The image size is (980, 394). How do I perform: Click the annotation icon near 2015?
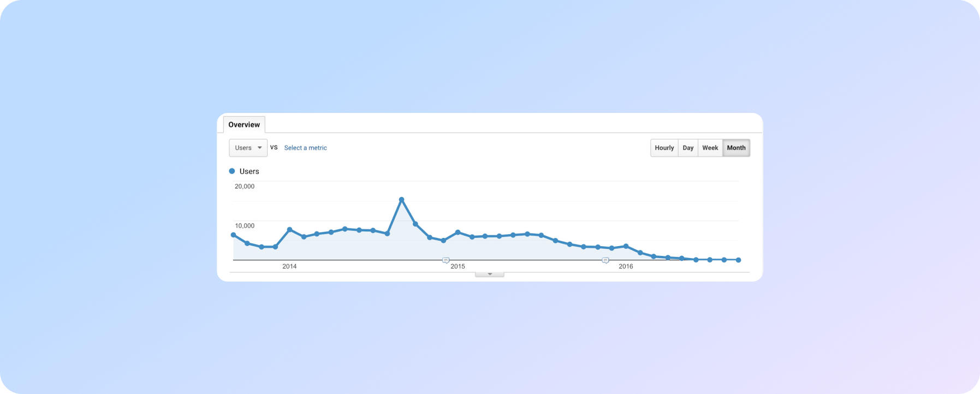tap(446, 260)
